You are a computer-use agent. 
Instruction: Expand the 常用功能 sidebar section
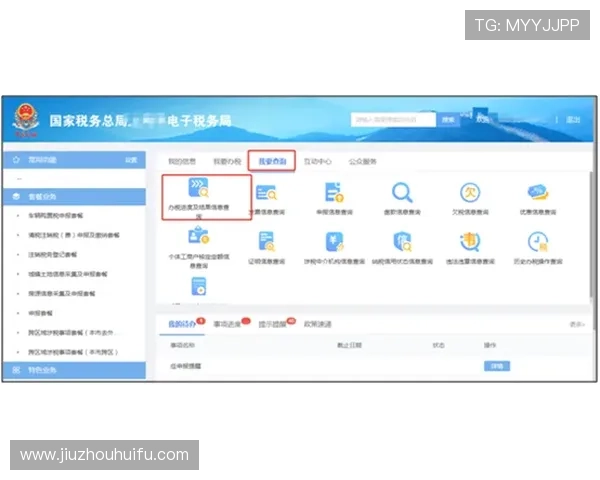tap(74, 160)
